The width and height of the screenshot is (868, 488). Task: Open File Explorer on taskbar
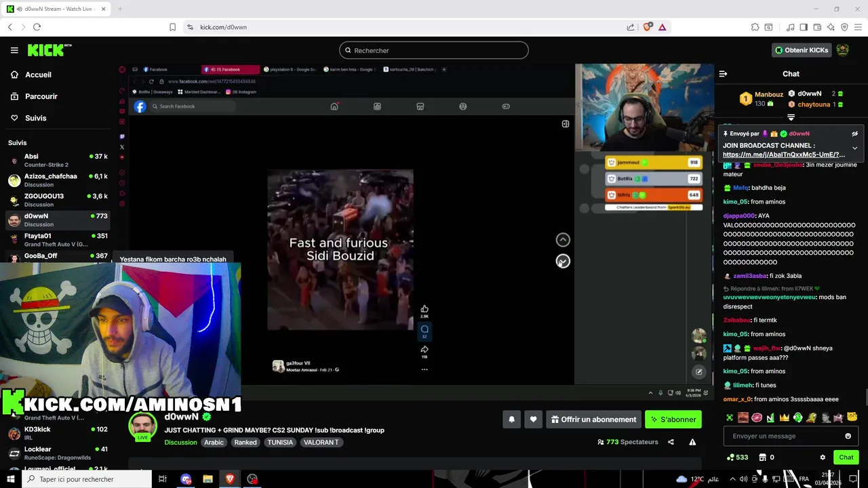208,479
